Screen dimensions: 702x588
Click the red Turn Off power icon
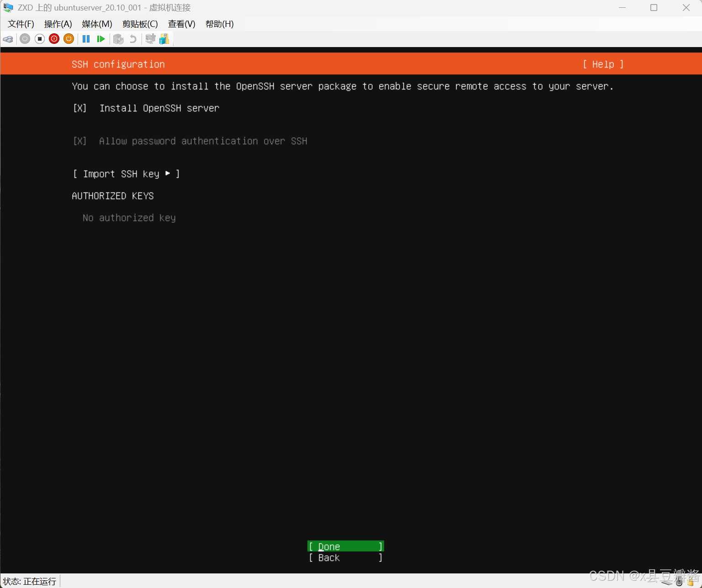pos(54,39)
